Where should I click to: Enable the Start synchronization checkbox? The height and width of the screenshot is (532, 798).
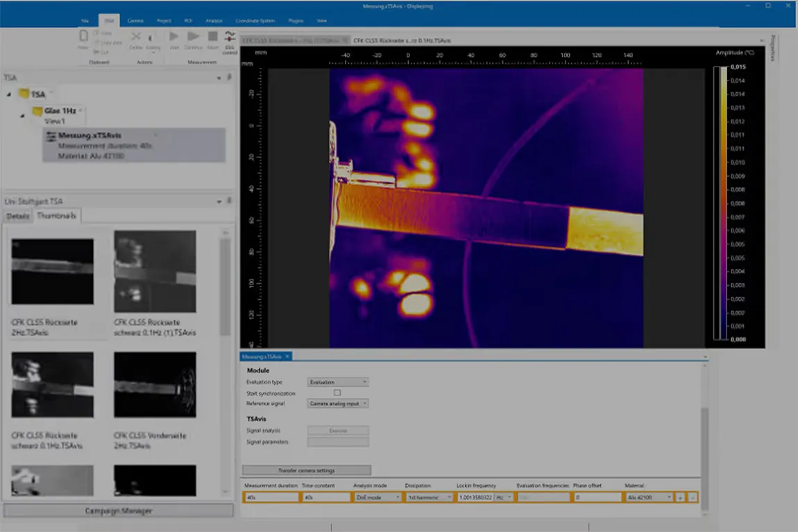coord(337,393)
